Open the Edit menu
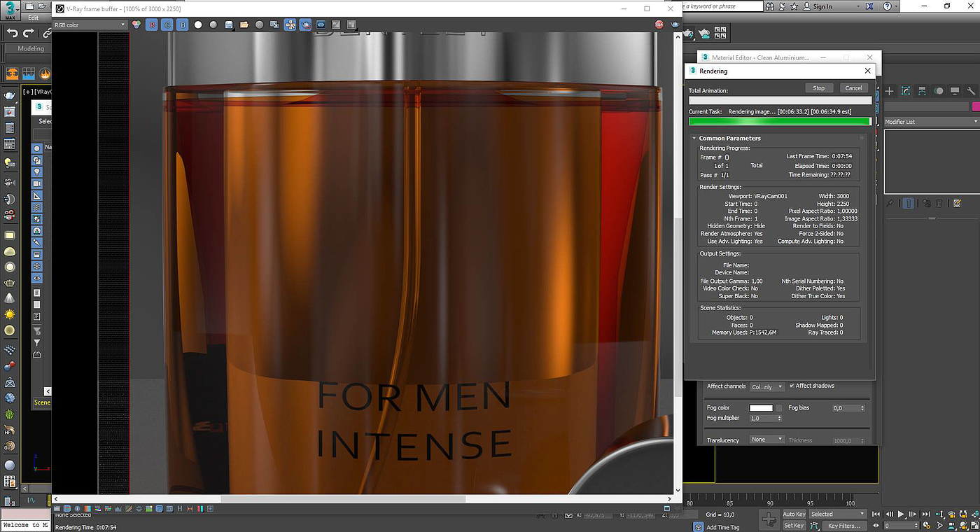This screenshot has width=980, height=532. pyautogui.click(x=34, y=17)
